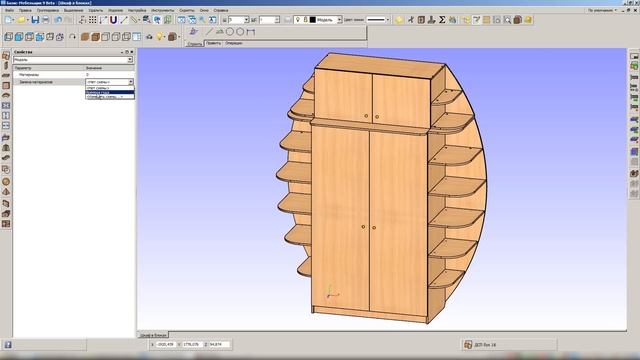Click the bottom icon of left sidebar
Image resolution: width=640 pixels, height=360 pixels.
coord(6,224)
